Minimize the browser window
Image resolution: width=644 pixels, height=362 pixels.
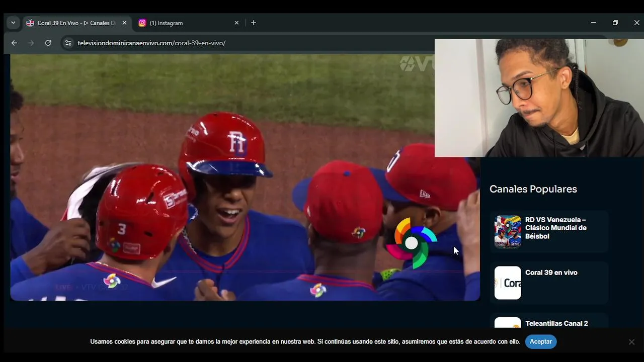[x=594, y=23]
